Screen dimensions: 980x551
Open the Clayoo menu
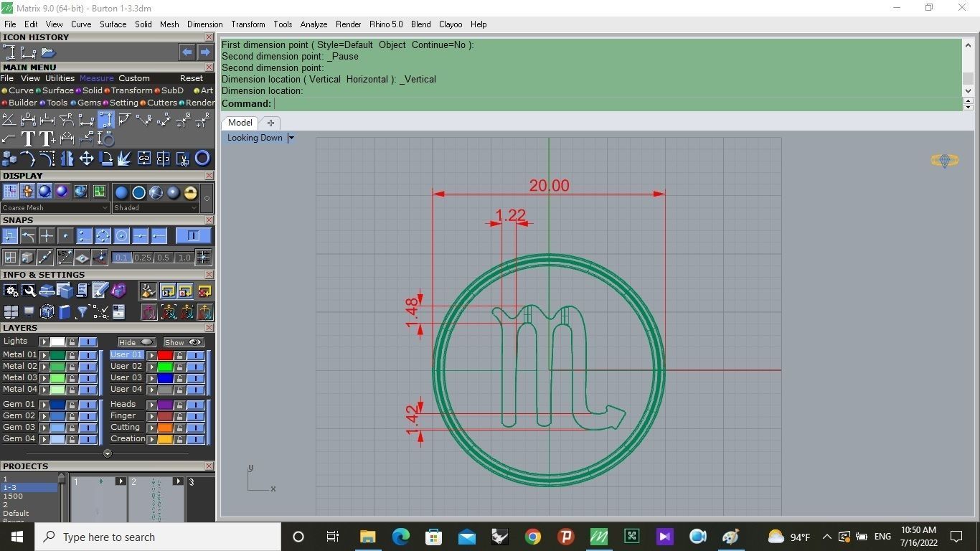coord(451,24)
